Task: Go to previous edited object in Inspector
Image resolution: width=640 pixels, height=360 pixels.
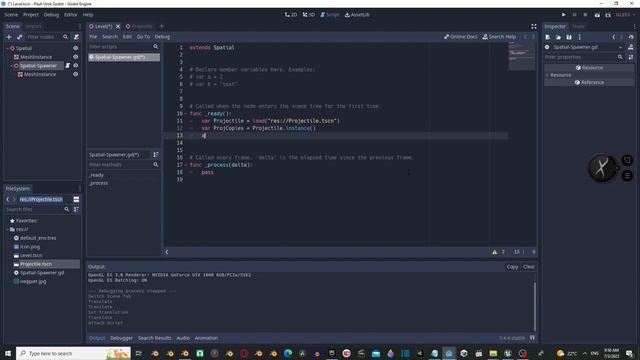Action: click(x=613, y=37)
